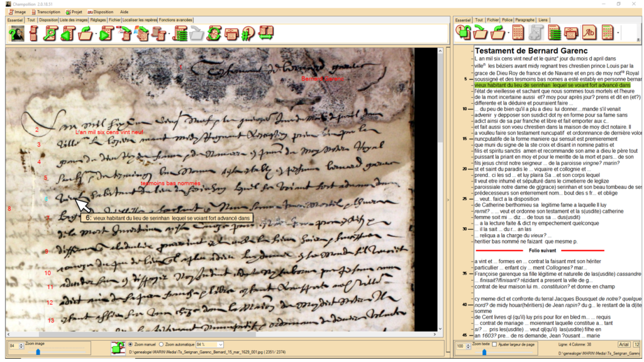Click the greyed scroll with plus icon

[536, 32]
